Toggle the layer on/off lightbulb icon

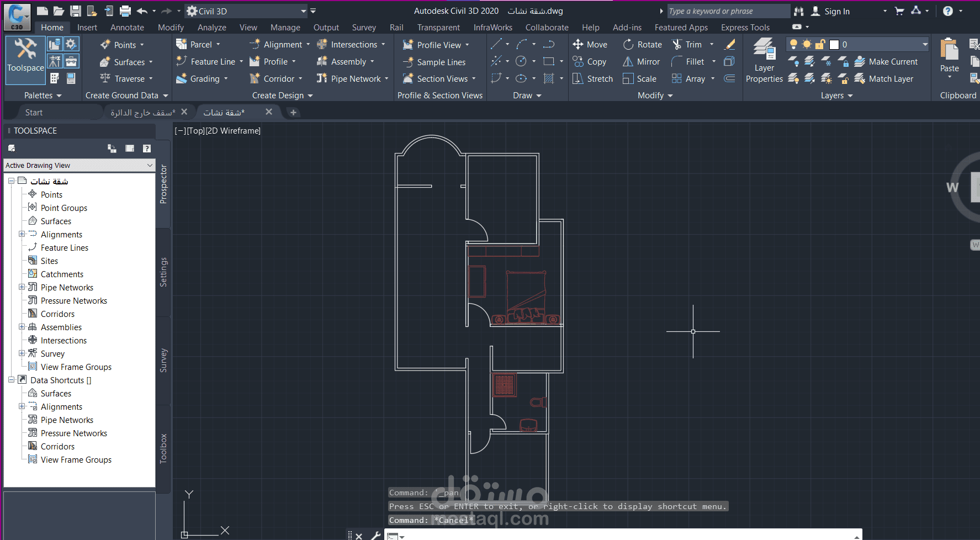(x=793, y=44)
